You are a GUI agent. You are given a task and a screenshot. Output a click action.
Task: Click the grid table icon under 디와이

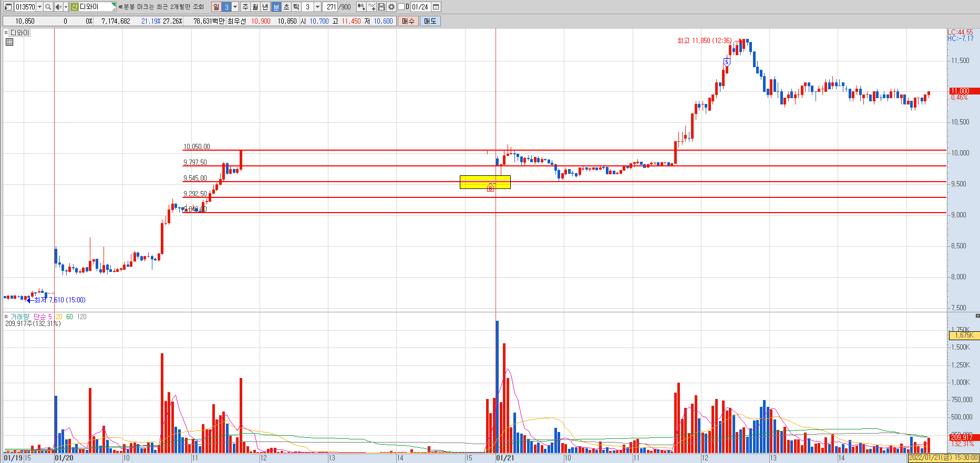[x=9, y=42]
